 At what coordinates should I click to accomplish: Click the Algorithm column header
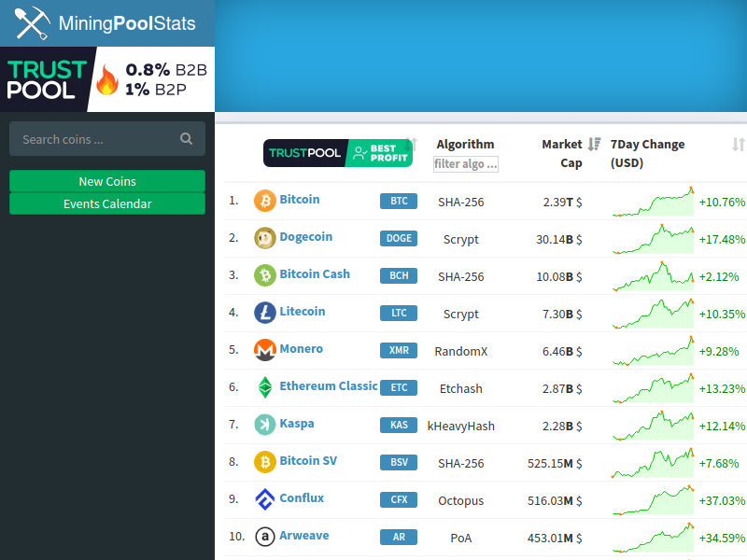pyautogui.click(x=465, y=145)
